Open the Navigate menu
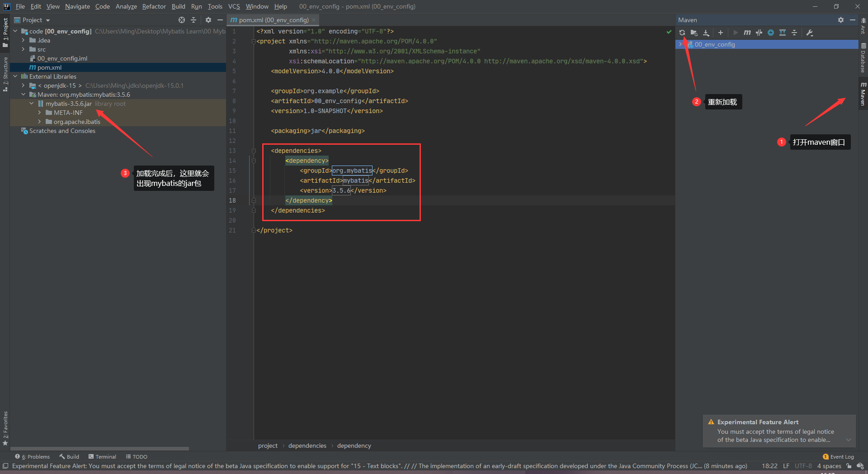The image size is (868, 474). [x=77, y=6]
